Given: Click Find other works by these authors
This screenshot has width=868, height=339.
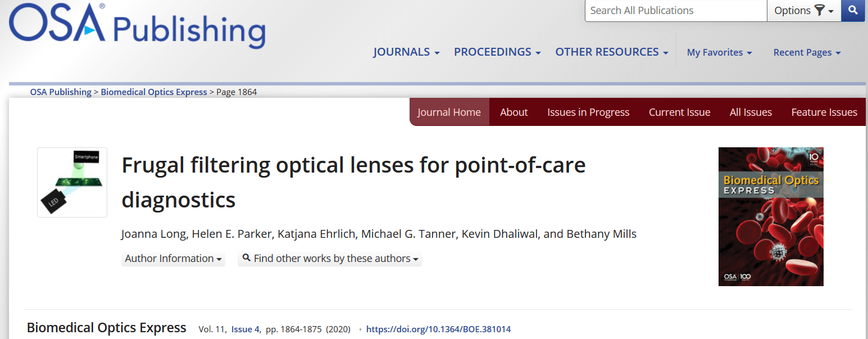Looking at the screenshot, I should pos(330,259).
